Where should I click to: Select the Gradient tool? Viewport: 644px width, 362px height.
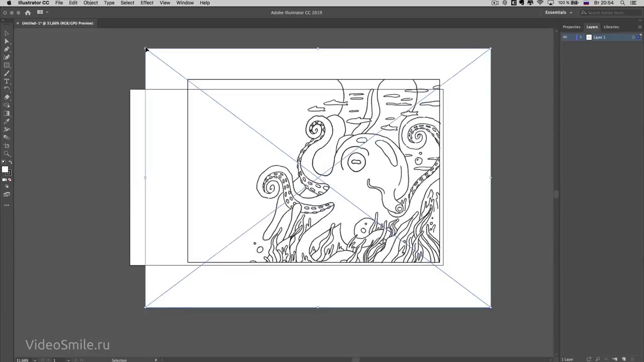click(x=7, y=114)
